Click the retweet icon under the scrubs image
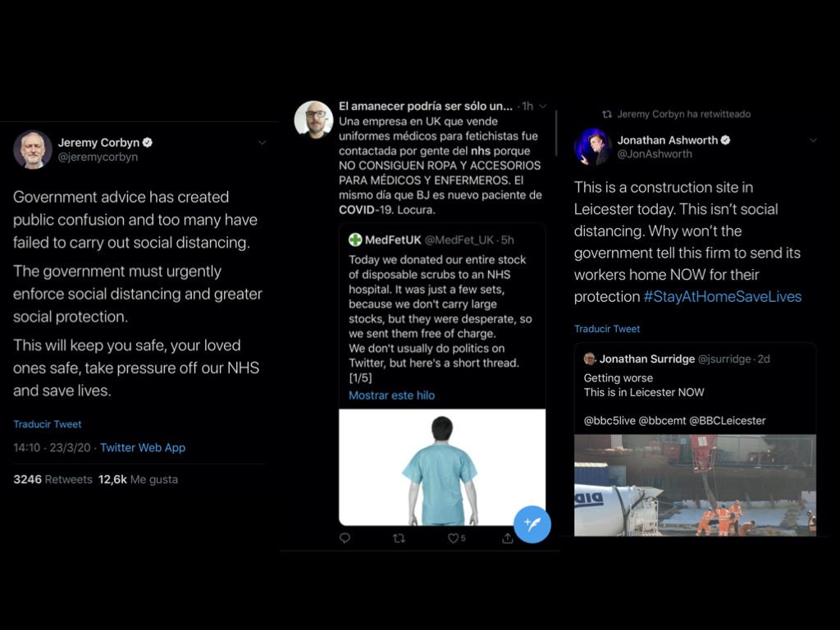 coord(399,538)
